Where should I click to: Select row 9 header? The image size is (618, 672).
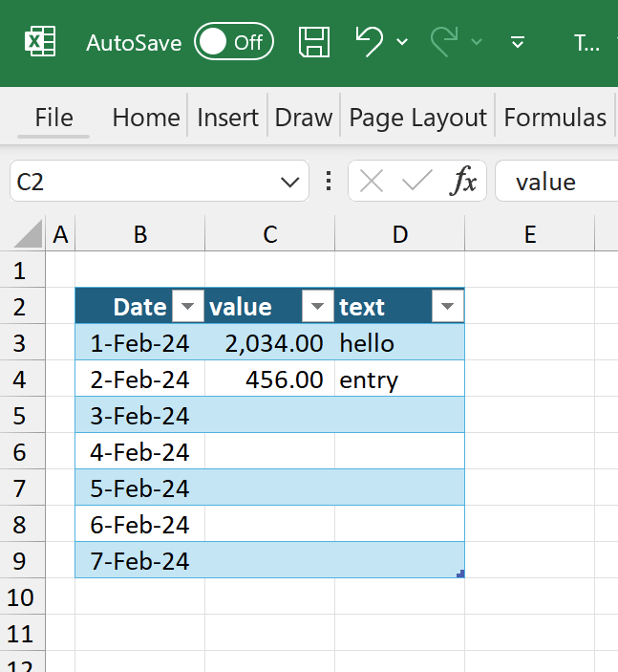tap(22, 560)
